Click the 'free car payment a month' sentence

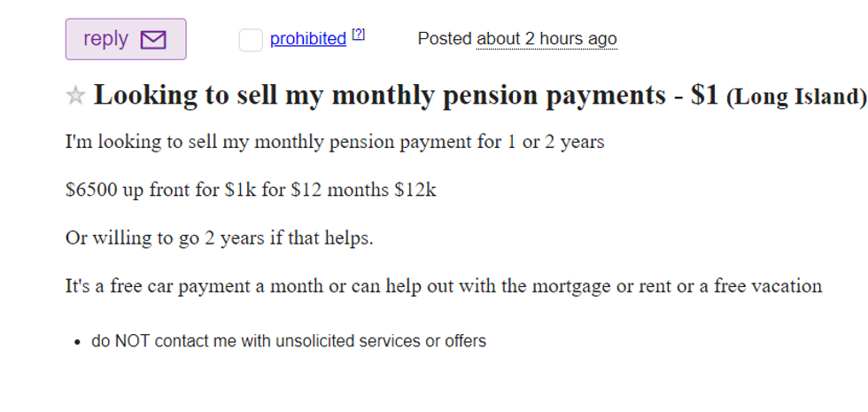point(444,287)
